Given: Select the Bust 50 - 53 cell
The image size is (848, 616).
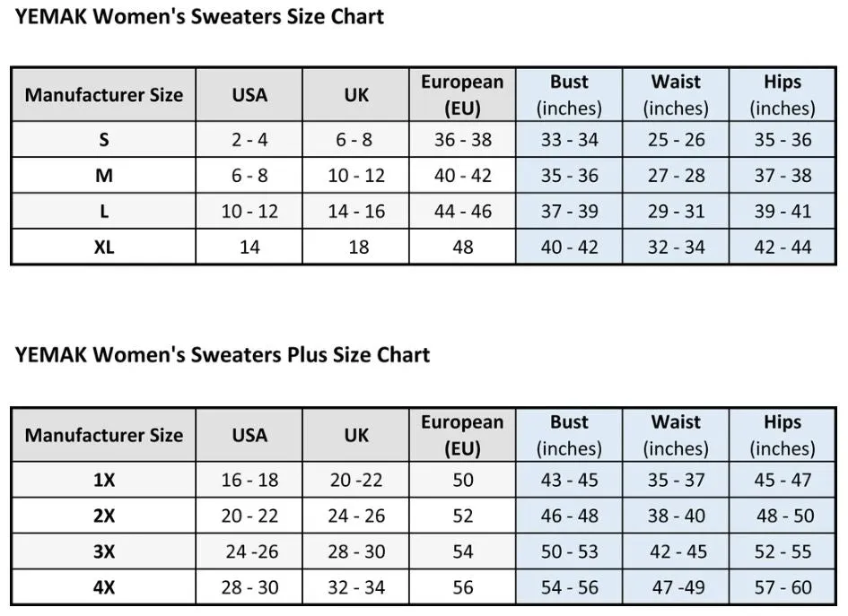Looking at the screenshot, I should tap(570, 551).
